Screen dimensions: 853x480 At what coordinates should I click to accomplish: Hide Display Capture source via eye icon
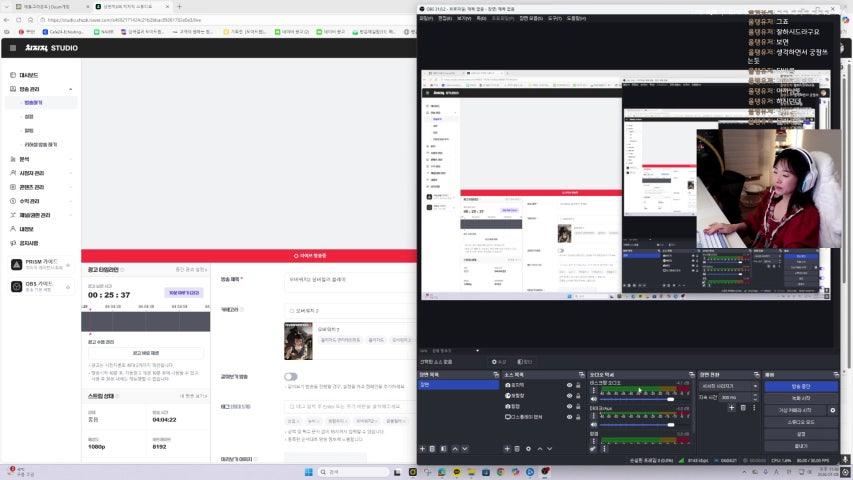point(570,417)
